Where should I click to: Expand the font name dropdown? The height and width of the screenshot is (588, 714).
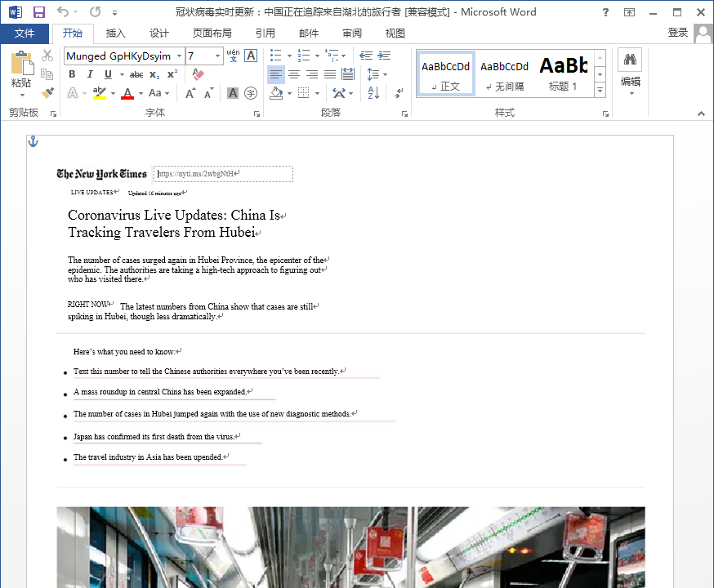[x=180, y=56]
